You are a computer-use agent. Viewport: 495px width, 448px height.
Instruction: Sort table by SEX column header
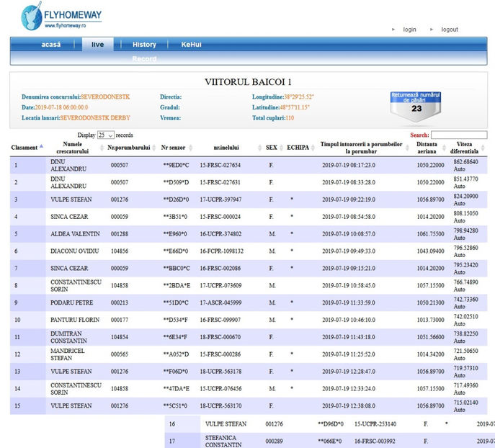[x=271, y=148]
